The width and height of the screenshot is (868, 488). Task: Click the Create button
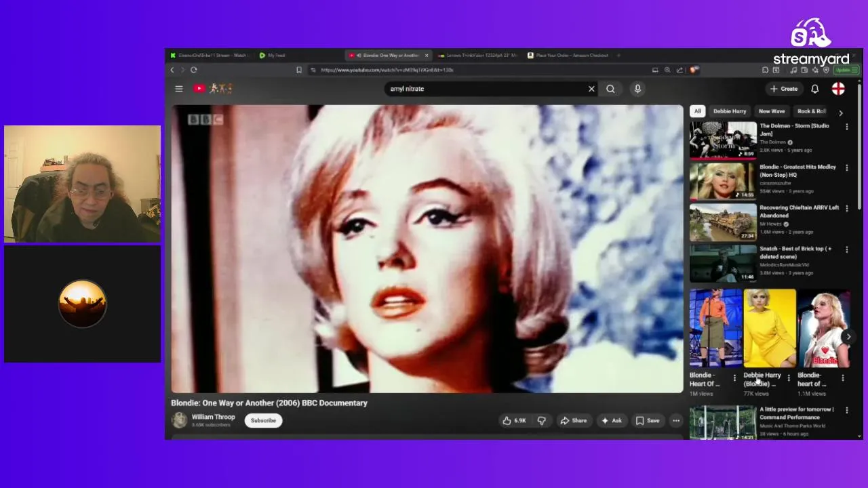click(x=784, y=89)
